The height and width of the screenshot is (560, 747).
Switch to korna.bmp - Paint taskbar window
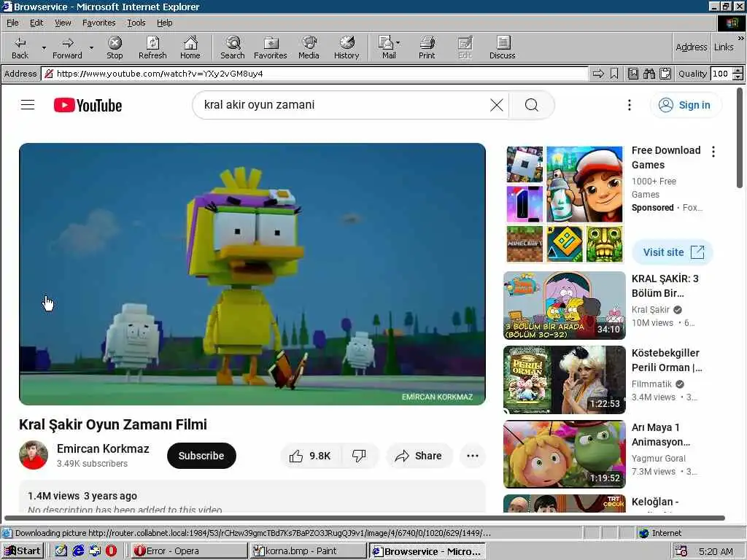[308, 551]
